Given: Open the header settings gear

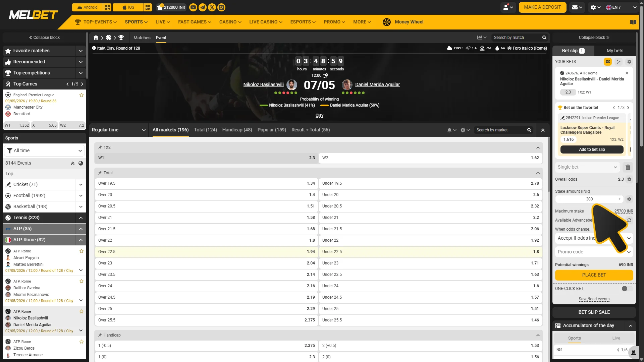Looking at the screenshot, I should coord(595,7).
